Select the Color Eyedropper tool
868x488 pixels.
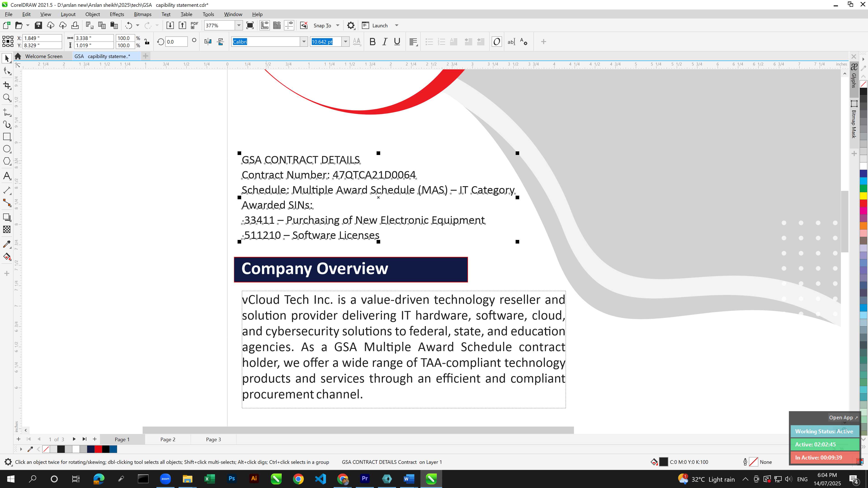[x=7, y=244]
